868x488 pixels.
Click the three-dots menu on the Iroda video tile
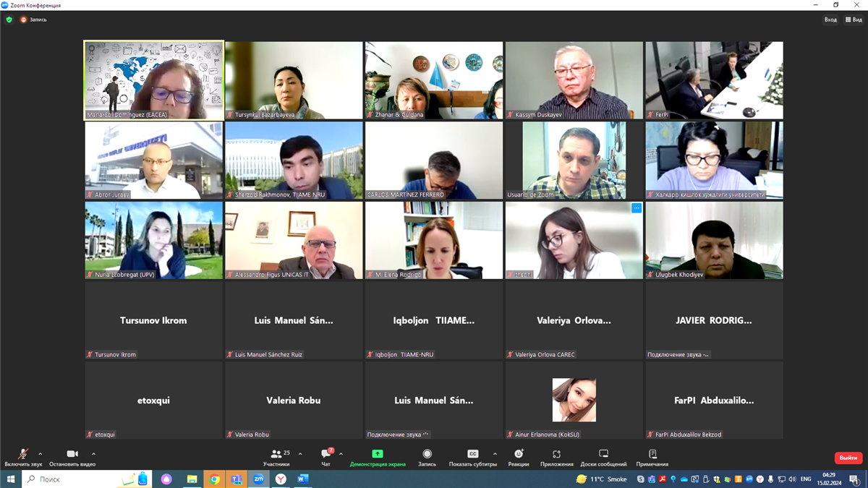tap(637, 208)
